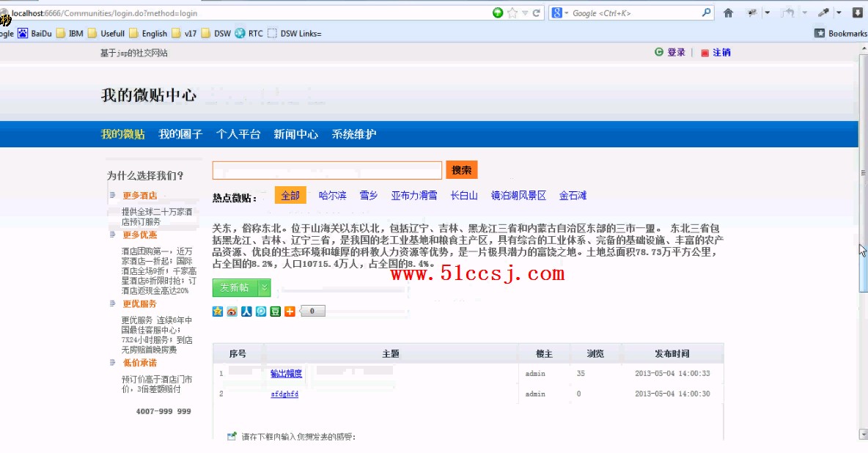Viewport: 868px width, 453px height.
Task: Open the 新闻中心 menu item
Action: click(295, 134)
